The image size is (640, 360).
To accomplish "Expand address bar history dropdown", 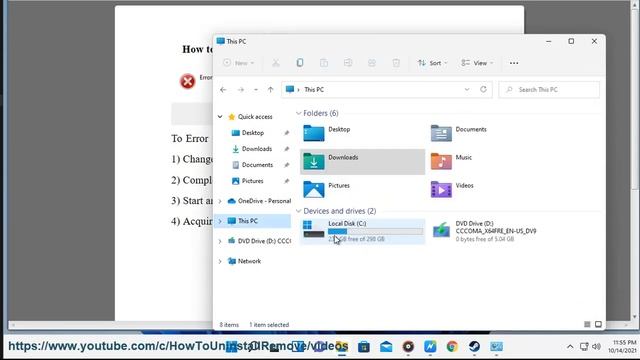I will 467,89.
